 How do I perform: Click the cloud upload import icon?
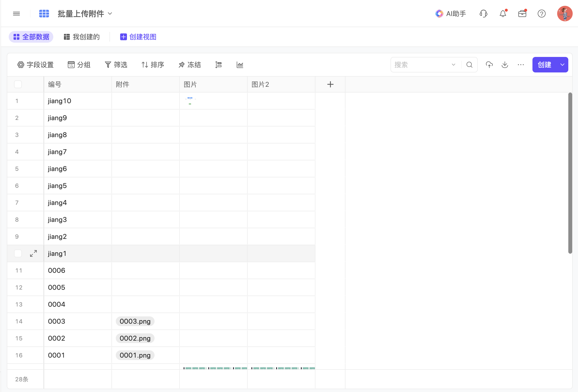click(x=489, y=65)
